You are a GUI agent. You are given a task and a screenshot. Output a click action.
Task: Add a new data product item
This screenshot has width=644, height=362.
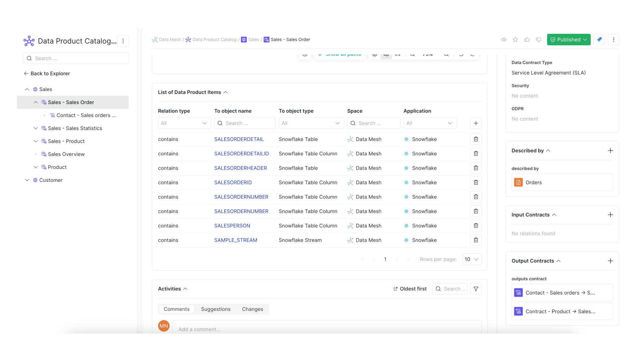click(x=476, y=123)
